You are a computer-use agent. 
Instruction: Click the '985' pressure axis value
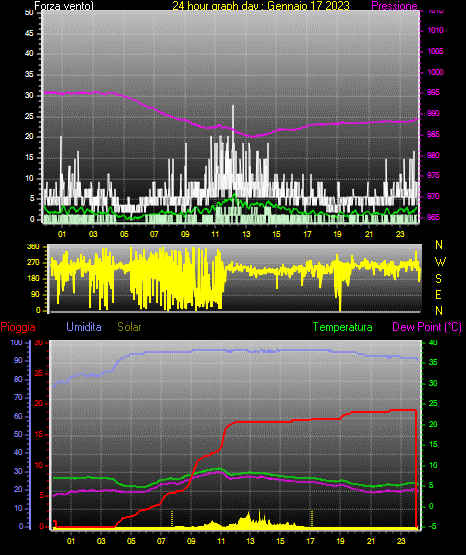click(433, 134)
